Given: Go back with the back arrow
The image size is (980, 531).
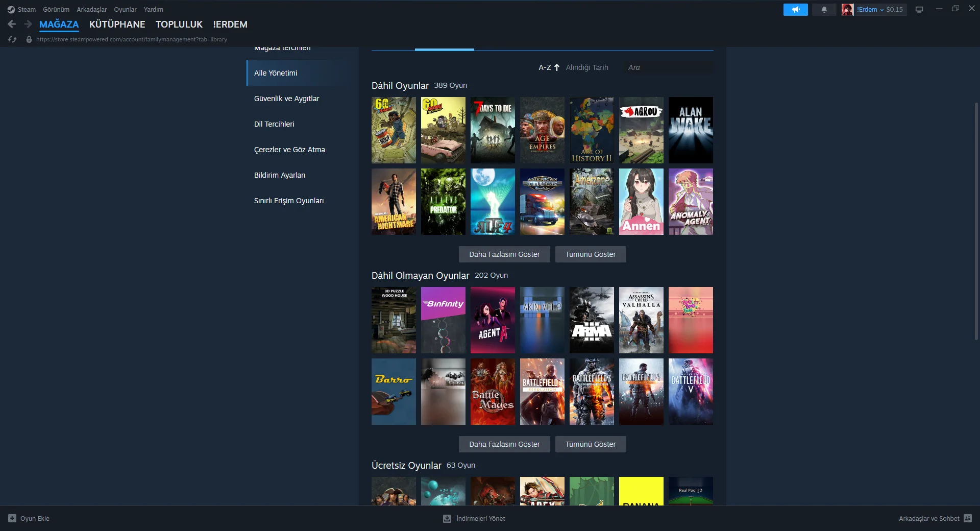Looking at the screenshot, I should click(12, 24).
